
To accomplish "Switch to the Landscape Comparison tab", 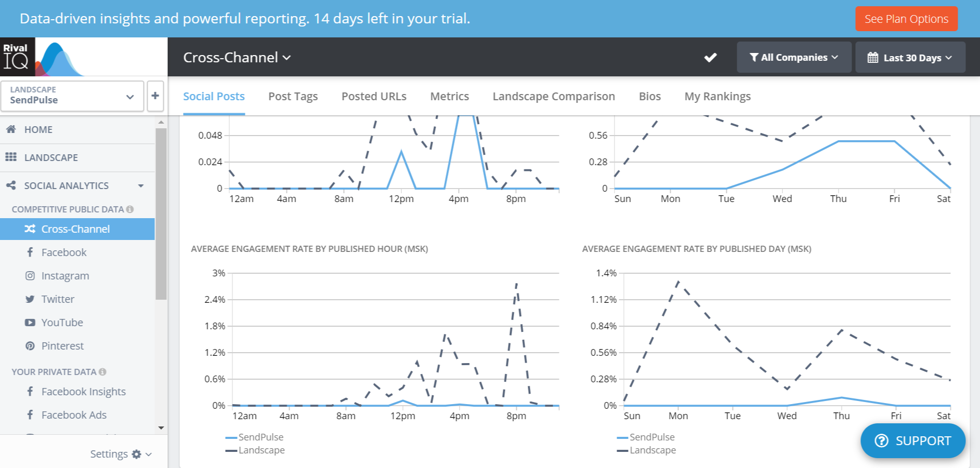I will point(554,97).
